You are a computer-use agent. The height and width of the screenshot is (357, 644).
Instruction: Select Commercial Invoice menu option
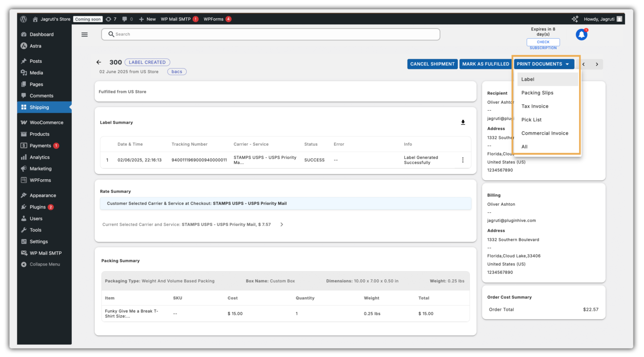point(547,133)
